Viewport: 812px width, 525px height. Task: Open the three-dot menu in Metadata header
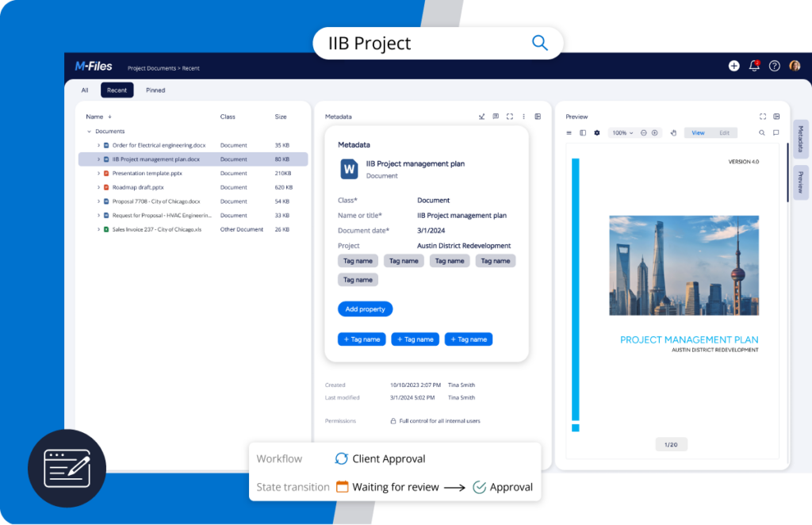[523, 117]
